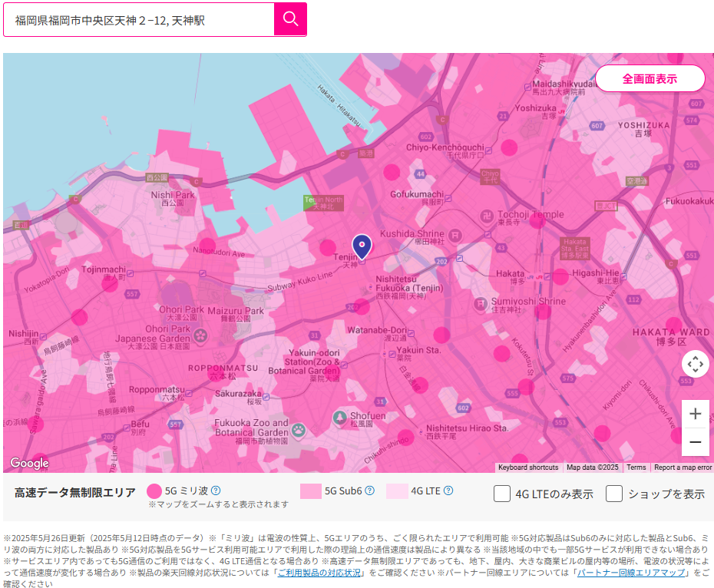The height and width of the screenshot is (588, 714).
Task: Click the map camera controls compass button
Action: [x=695, y=364]
